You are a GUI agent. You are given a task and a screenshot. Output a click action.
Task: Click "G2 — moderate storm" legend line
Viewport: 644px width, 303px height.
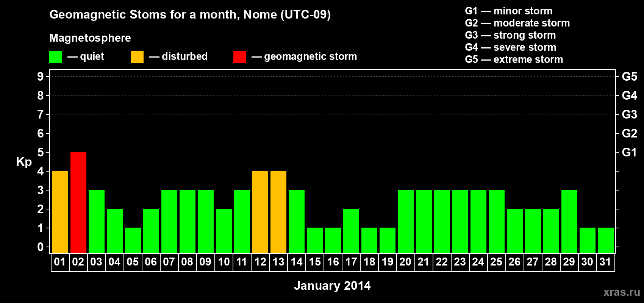point(517,23)
